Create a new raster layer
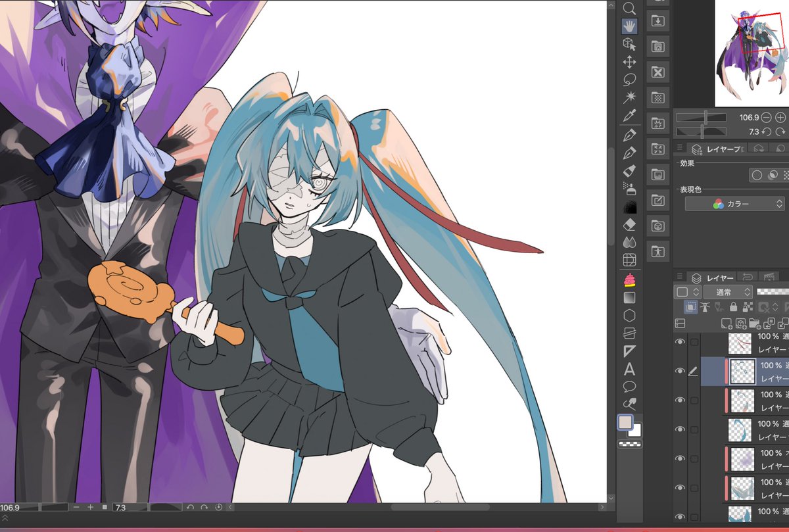The height and width of the screenshot is (532, 789). (x=726, y=323)
